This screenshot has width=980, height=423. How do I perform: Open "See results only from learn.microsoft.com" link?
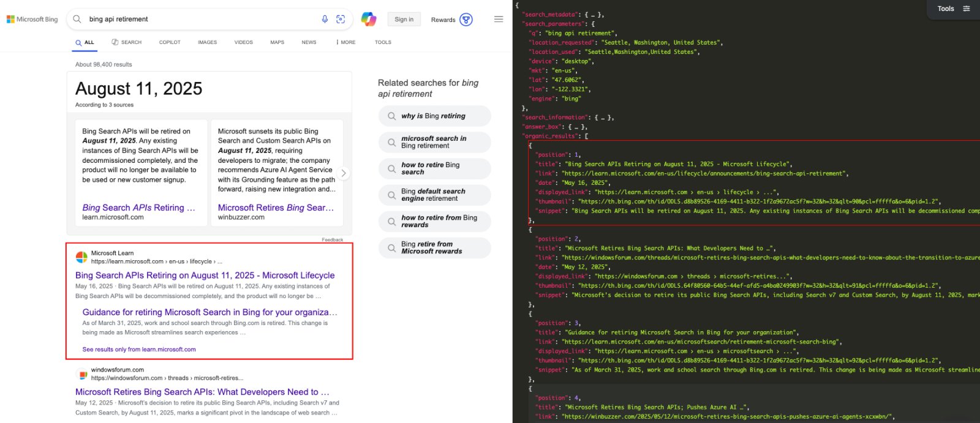point(139,350)
